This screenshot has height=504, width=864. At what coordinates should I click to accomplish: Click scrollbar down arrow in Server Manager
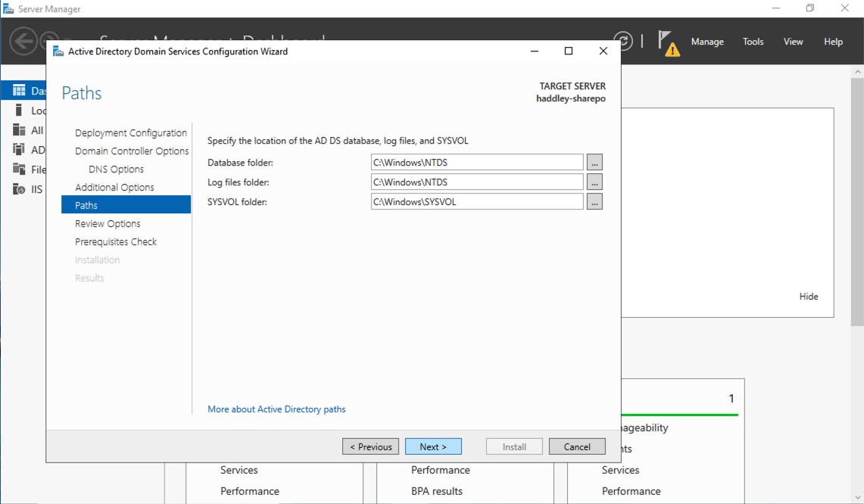857,498
